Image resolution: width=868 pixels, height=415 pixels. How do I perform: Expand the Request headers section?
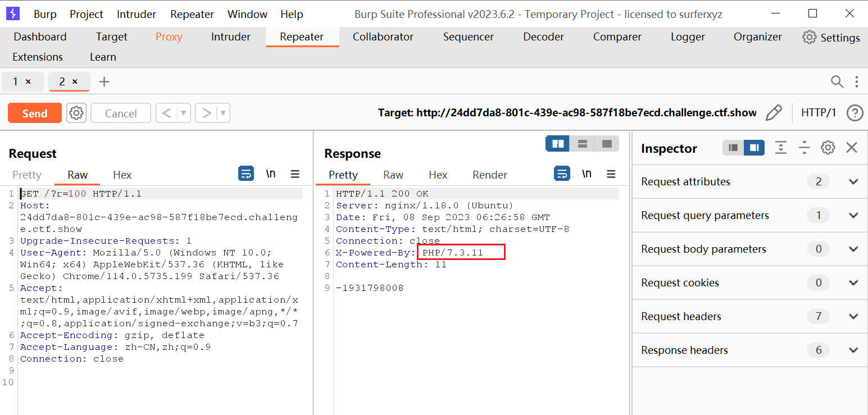coord(853,317)
